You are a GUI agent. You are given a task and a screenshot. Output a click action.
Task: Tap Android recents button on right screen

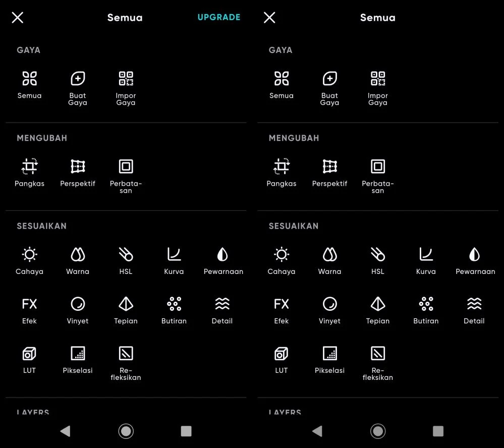tap(438, 431)
